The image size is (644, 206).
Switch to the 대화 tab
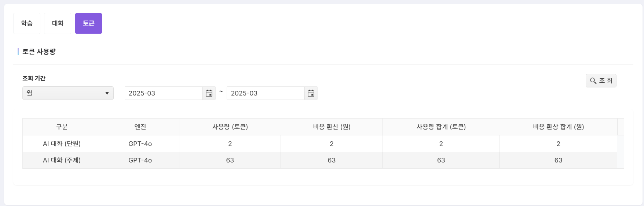click(x=58, y=23)
